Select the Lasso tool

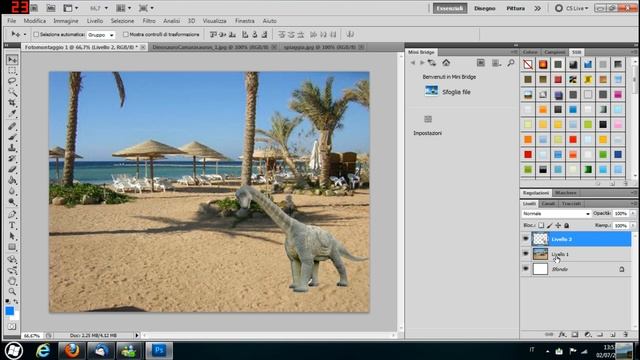click(12, 81)
